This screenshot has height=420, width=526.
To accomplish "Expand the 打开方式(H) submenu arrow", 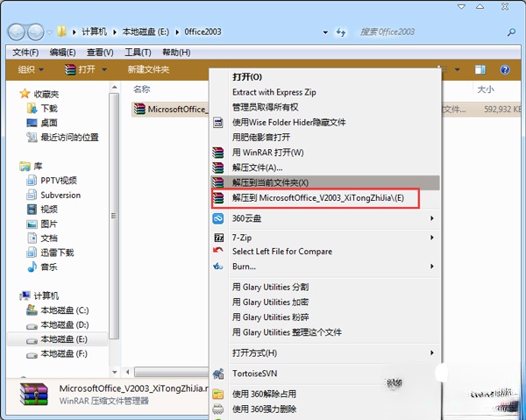I will coord(431,352).
